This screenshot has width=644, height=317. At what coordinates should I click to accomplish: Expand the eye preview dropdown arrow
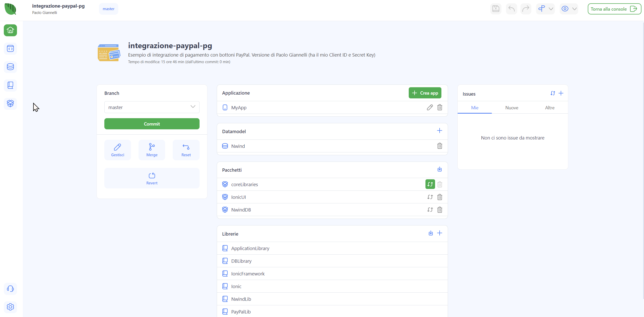tap(574, 9)
